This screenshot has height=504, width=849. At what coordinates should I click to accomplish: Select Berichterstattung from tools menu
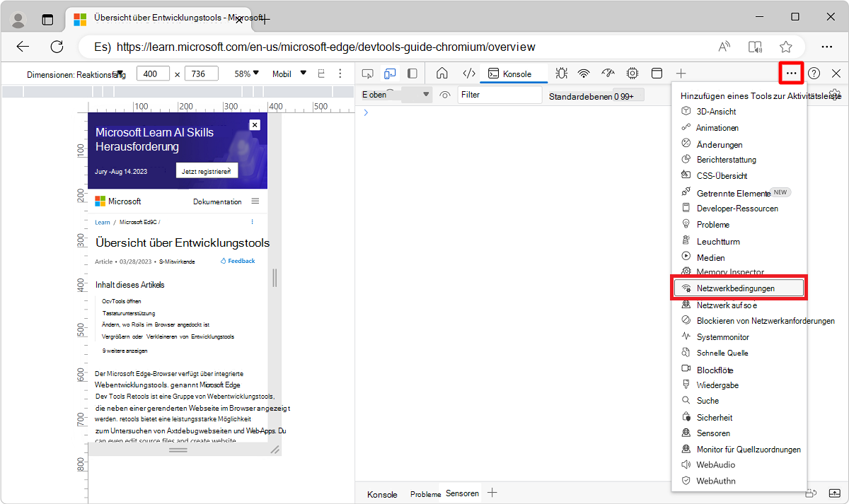click(739, 160)
